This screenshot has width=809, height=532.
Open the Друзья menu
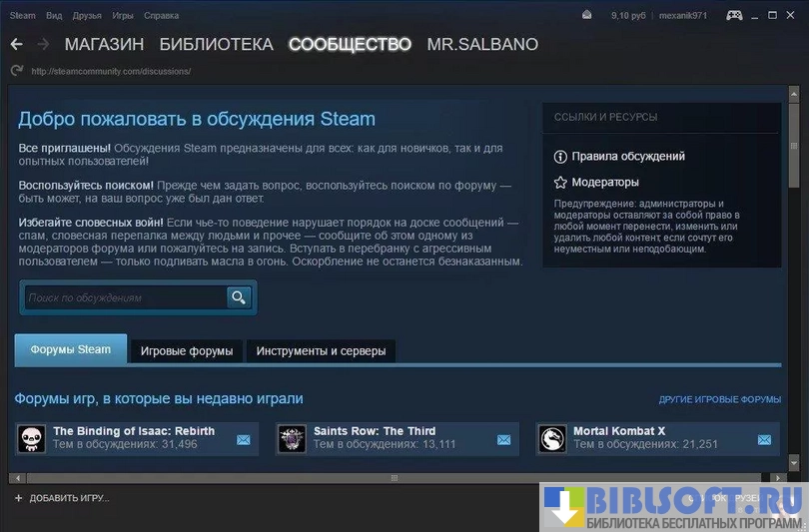(87, 16)
